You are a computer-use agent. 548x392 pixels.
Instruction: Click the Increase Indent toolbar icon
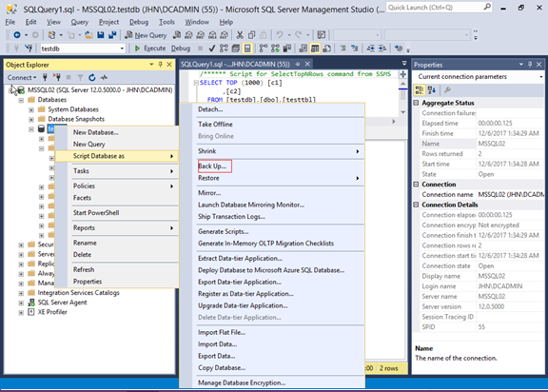tap(382, 49)
